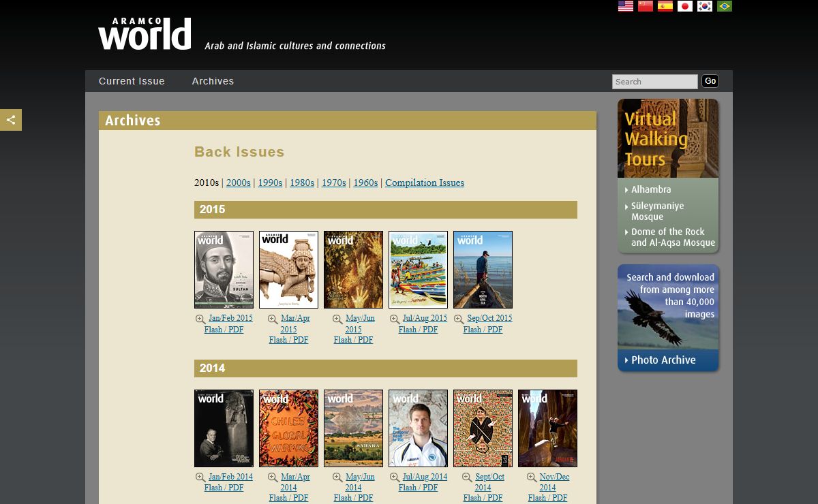This screenshot has width=818, height=504.
Task: Open the 1960s back issues
Action: click(x=365, y=183)
